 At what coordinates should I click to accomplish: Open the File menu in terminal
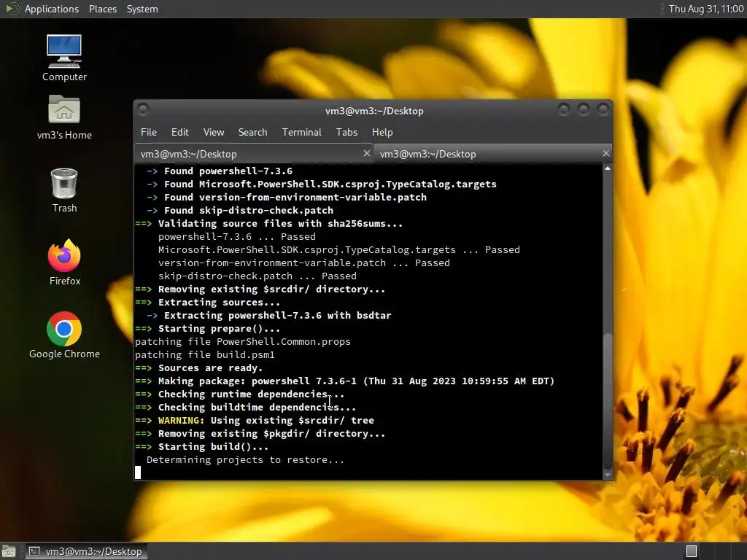(x=149, y=133)
